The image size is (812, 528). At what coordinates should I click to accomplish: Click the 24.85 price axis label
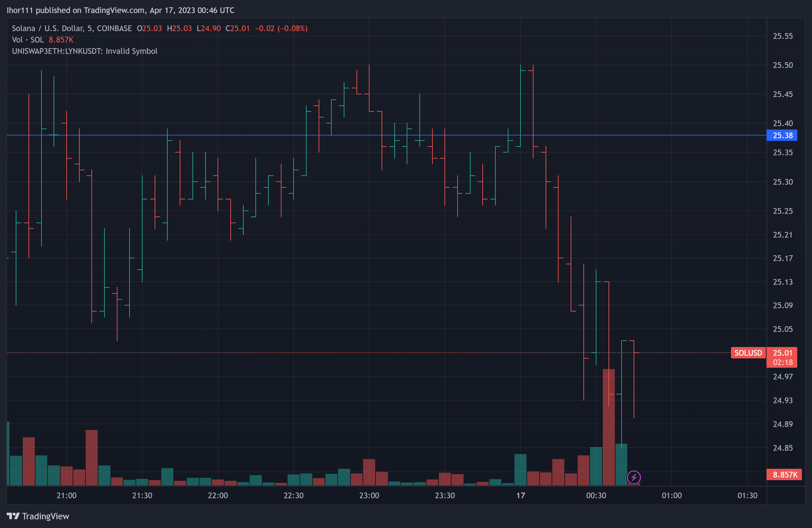click(x=783, y=448)
